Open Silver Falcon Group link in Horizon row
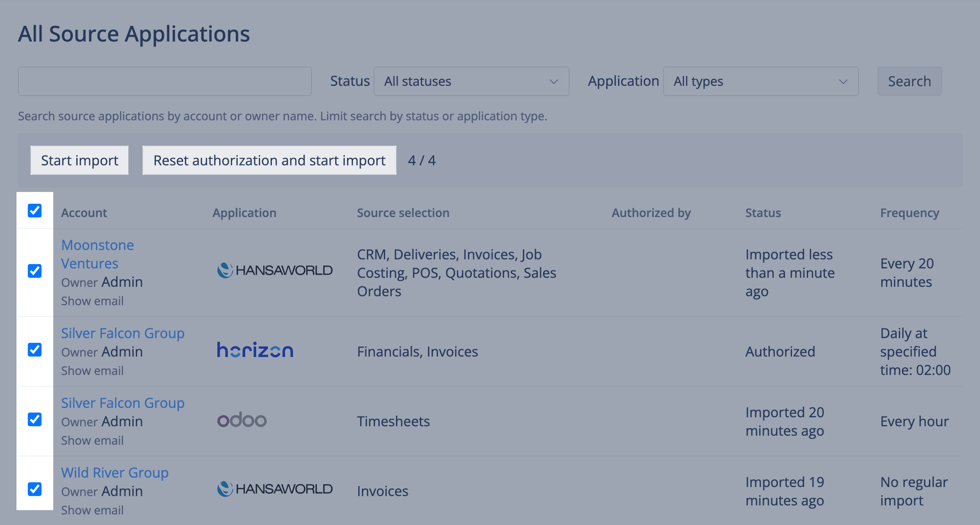The width and height of the screenshot is (980, 525). pos(123,333)
